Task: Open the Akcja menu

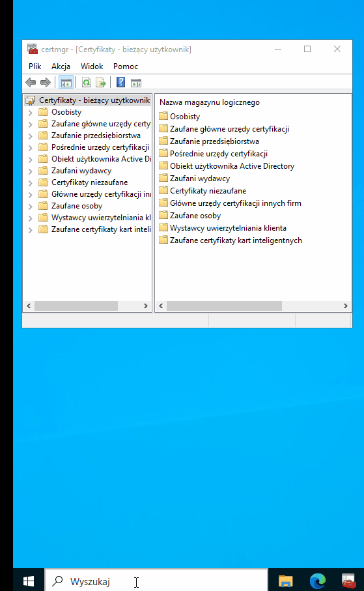Action: coord(61,66)
